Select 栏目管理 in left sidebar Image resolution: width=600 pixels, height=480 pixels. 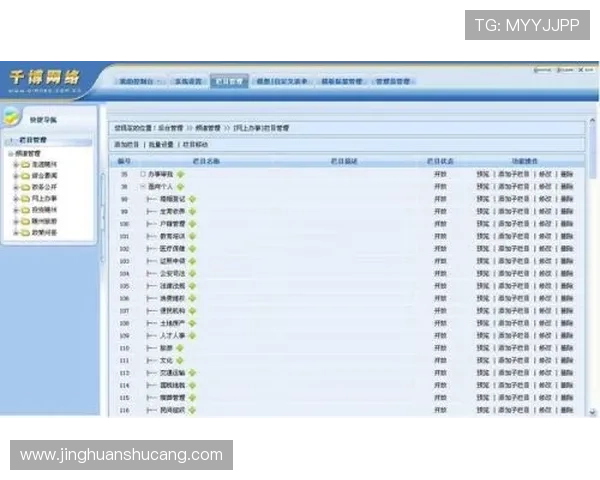click(x=33, y=140)
